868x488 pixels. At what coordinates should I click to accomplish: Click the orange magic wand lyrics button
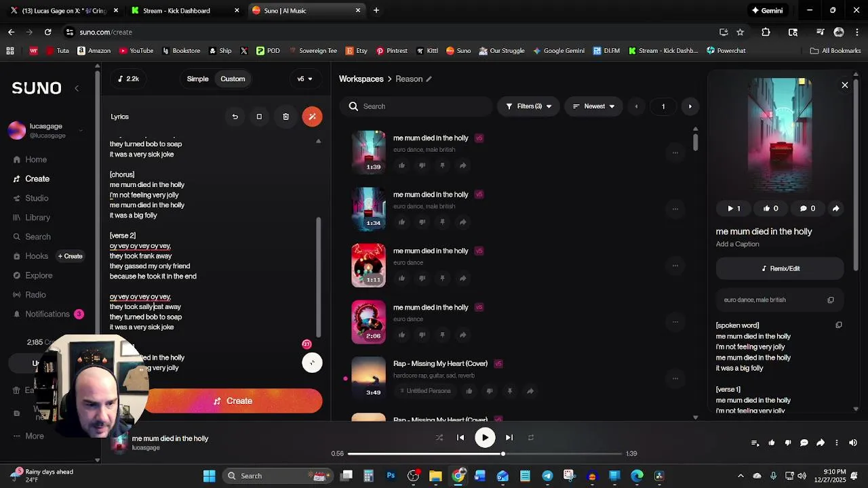[312, 117]
